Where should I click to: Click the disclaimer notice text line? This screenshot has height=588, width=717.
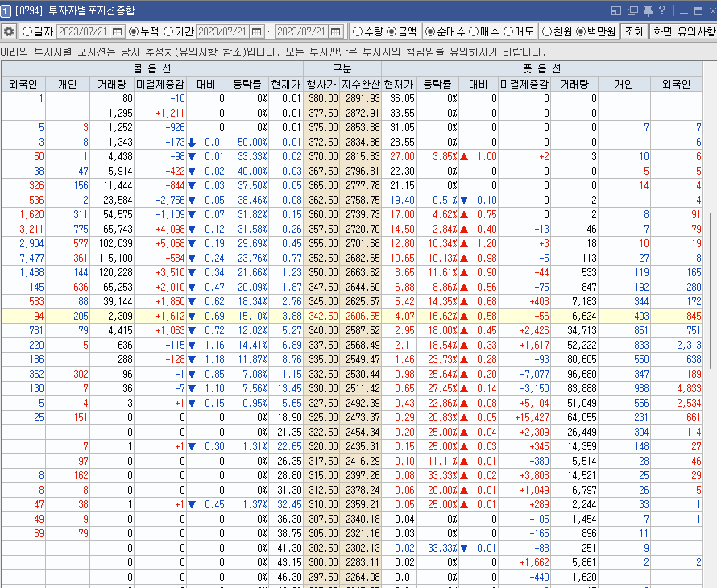coord(272,52)
